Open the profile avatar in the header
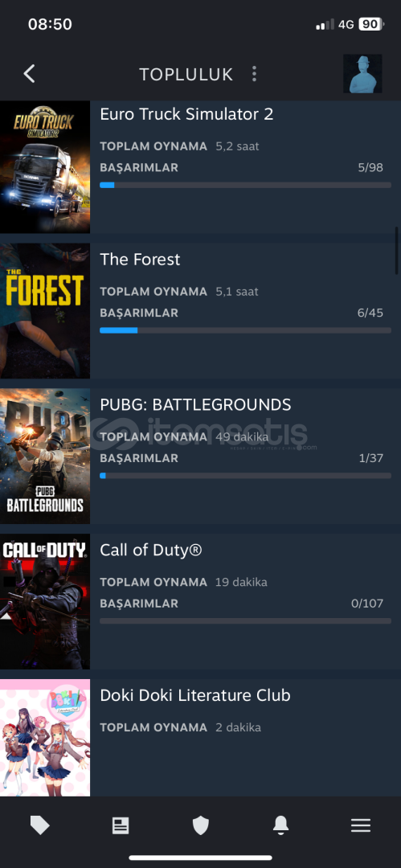Screen dimensions: 401x868 (362, 74)
